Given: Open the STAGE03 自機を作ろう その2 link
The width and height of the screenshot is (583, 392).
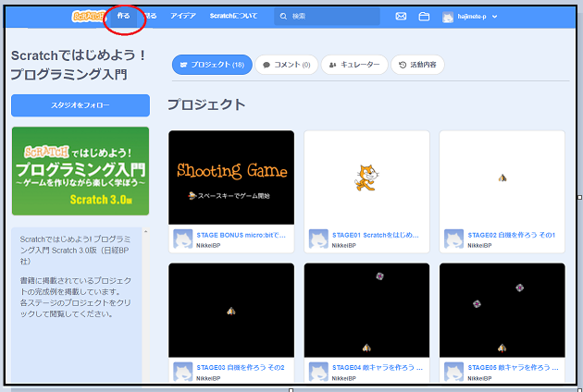Looking at the screenshot, I should (241, 367).
